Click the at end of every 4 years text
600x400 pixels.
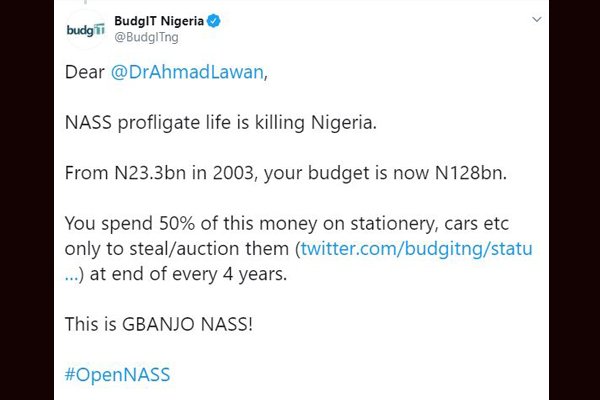pos(188,274)
